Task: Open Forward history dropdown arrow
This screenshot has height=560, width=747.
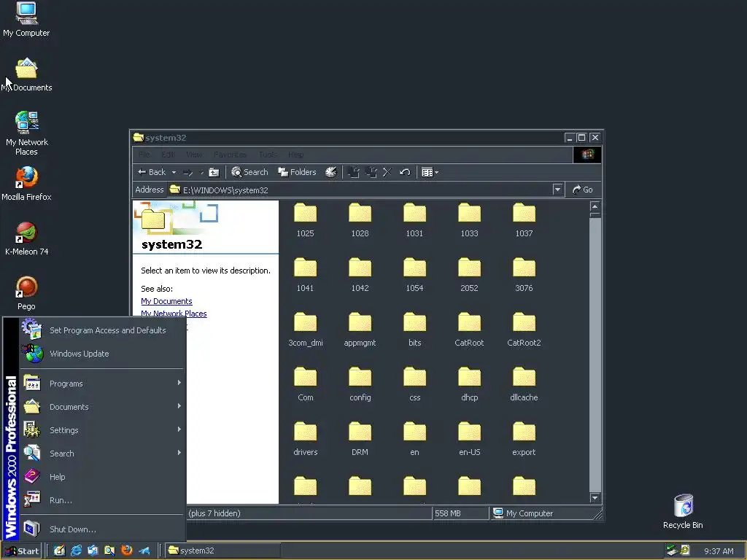Action: (201, 172)
